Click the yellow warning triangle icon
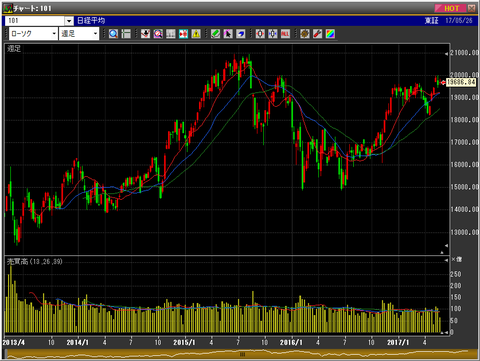The height and width of the screenshot is (361, 480). pos(196,34)
